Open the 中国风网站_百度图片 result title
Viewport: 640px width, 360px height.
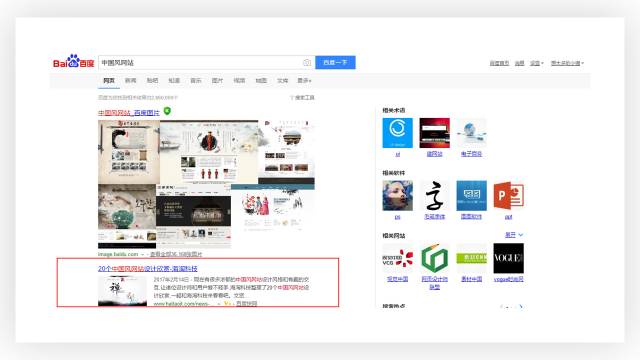pyautogui.click(x=129, y=113)
